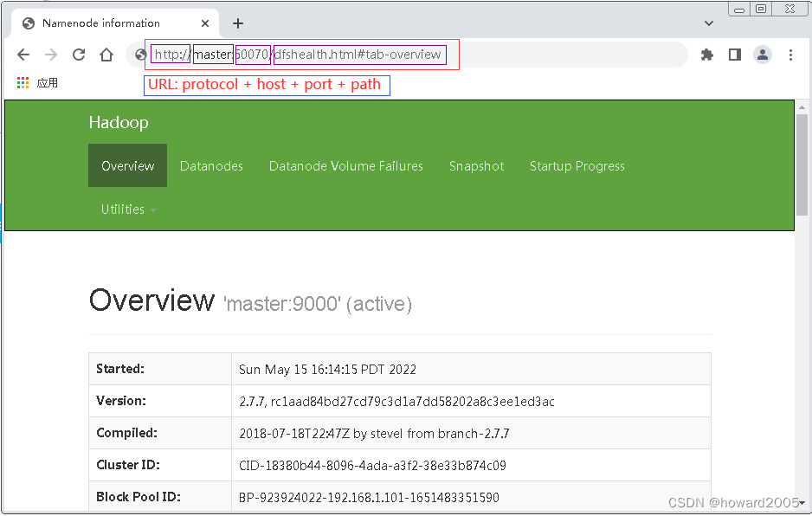Click the 'Cluster ID:' row label

click(128, 465)
